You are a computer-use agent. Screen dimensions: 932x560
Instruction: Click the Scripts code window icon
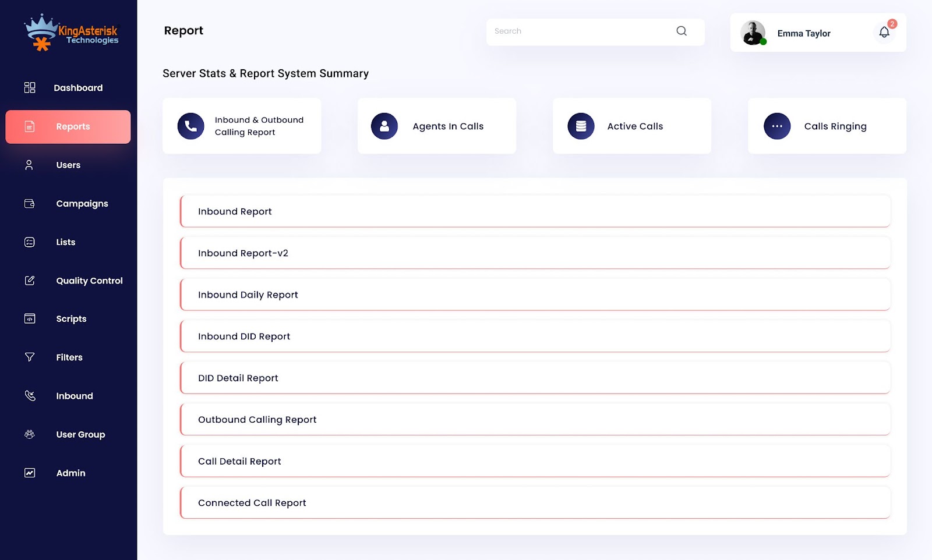pos(30,318)
